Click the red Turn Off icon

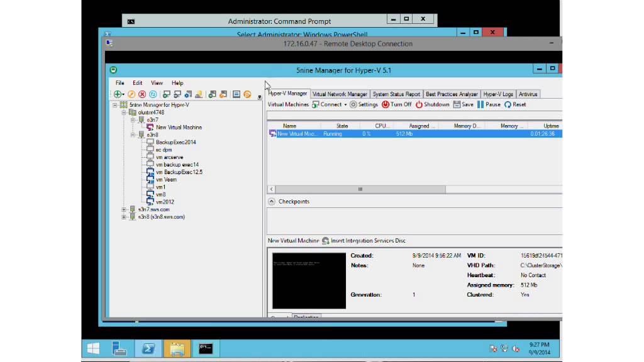click(386, 104)
